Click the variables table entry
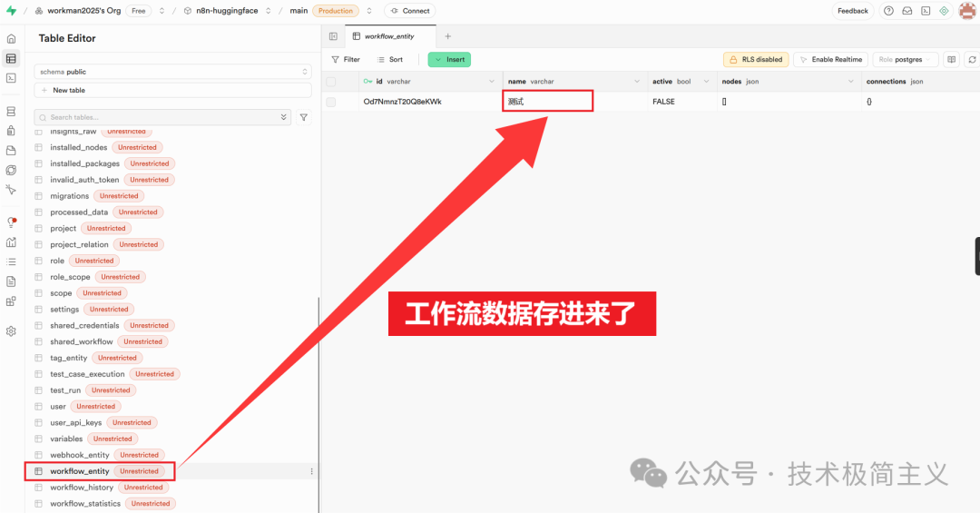Image resolution: width=980 pixels, height=513 pixels. (x=66, y=439)
